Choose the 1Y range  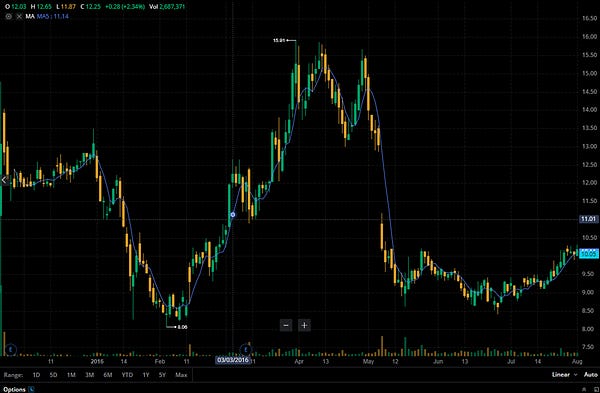point(145,375)
